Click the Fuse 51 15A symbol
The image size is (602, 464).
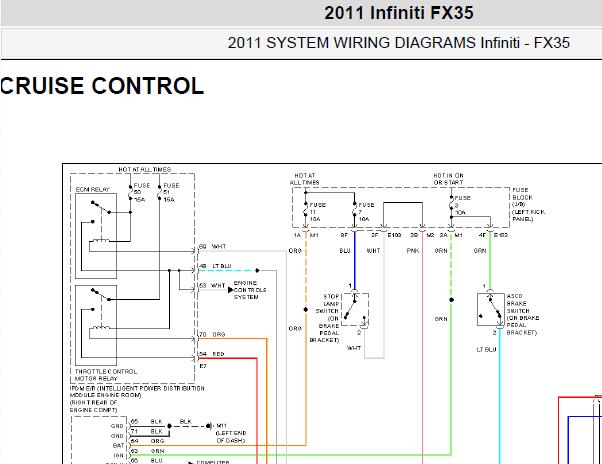[160, 193]
